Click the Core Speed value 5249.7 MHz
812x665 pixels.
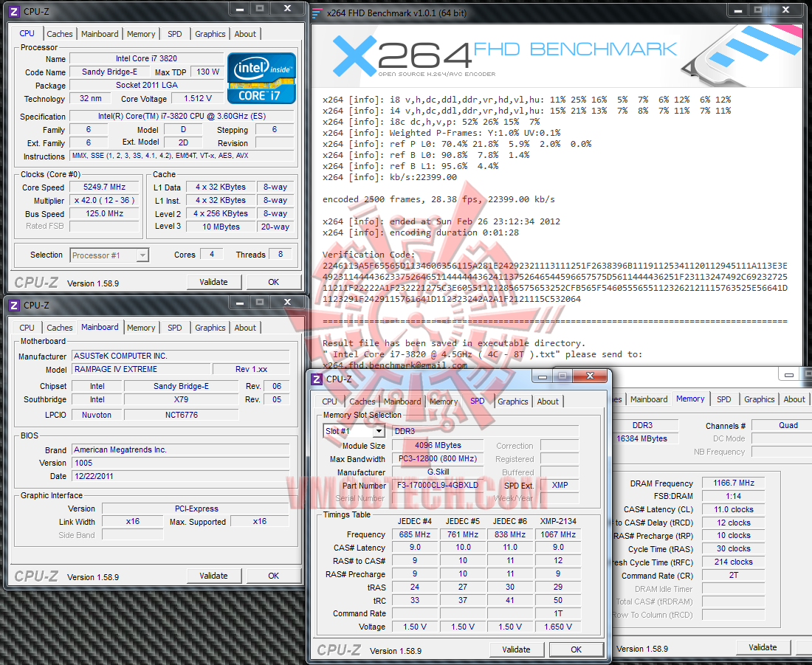point(105,187)
